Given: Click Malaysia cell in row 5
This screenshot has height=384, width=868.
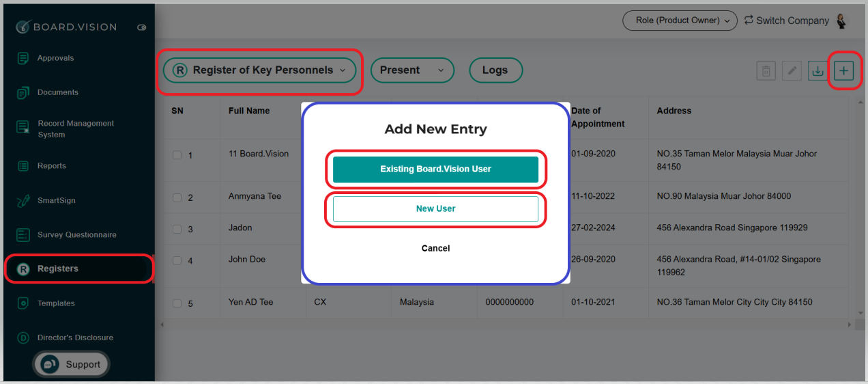Looking at the screenshot, I should [x=416, y=302].
